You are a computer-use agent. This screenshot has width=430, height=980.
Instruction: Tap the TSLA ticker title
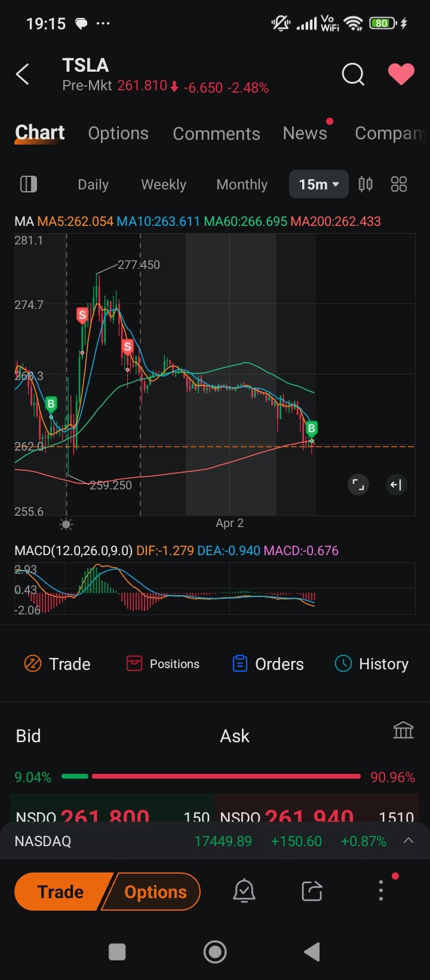[85, 65]
